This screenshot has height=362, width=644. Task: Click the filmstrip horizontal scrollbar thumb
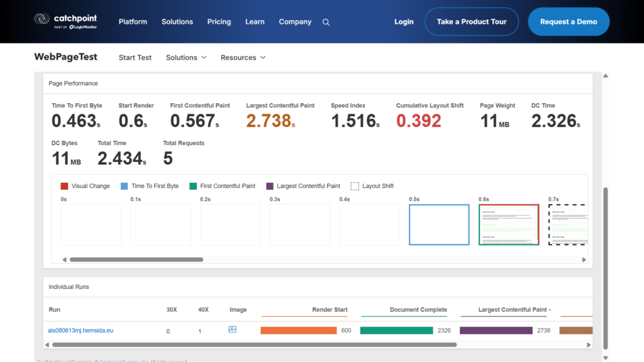coord(136,259)
